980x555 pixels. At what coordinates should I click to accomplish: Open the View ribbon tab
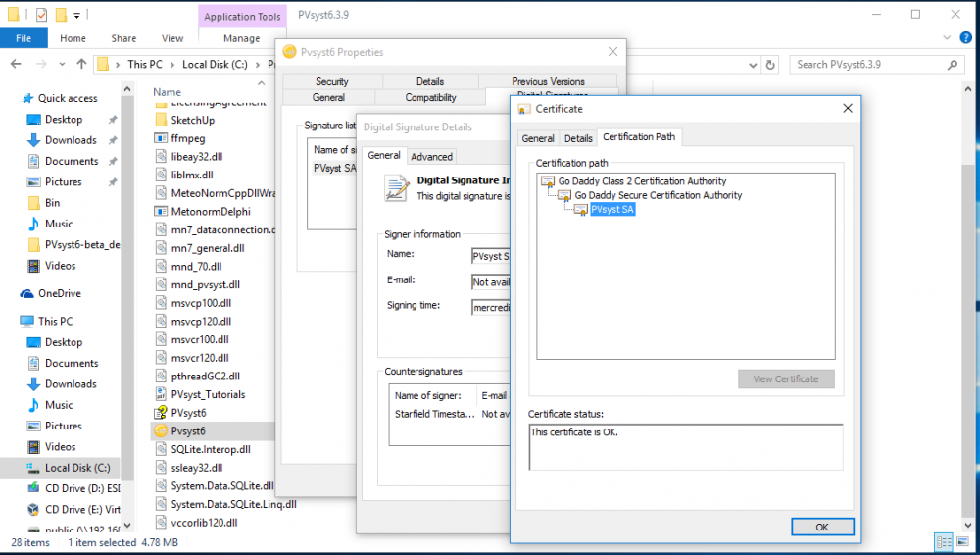172,38
